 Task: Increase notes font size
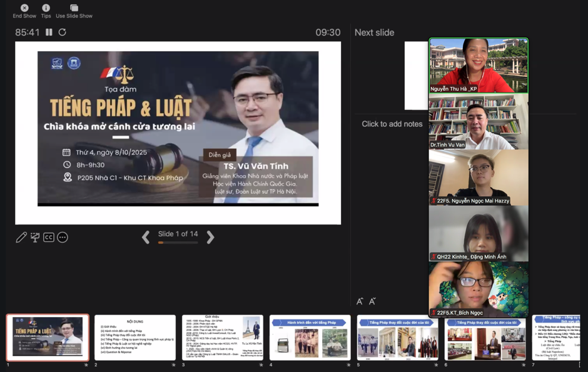[x=360, y=301]
